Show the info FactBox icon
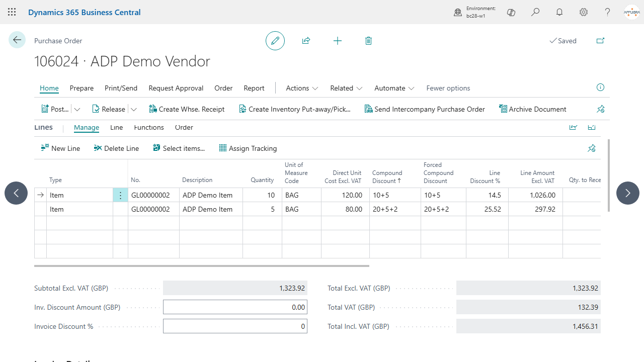644x362 pixels. pos(600,87)
